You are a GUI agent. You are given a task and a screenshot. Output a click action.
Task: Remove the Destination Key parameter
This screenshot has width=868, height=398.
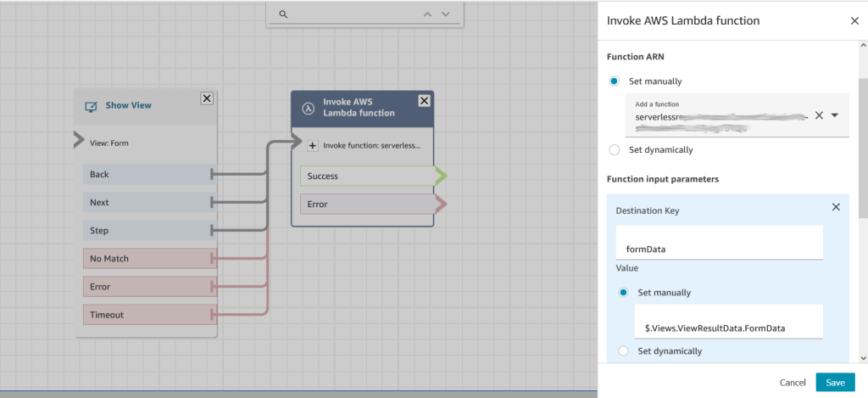(836, 207)
